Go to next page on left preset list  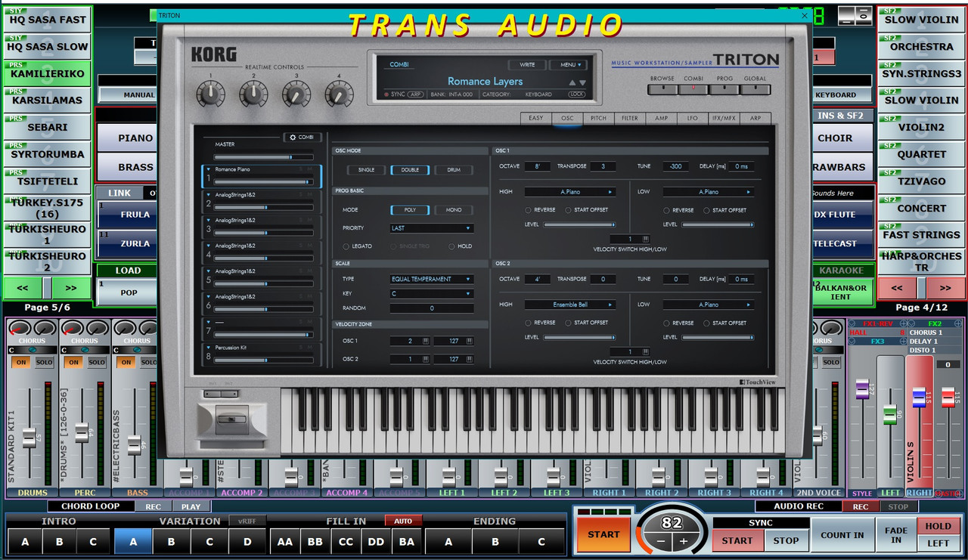[x=70, y=288]
